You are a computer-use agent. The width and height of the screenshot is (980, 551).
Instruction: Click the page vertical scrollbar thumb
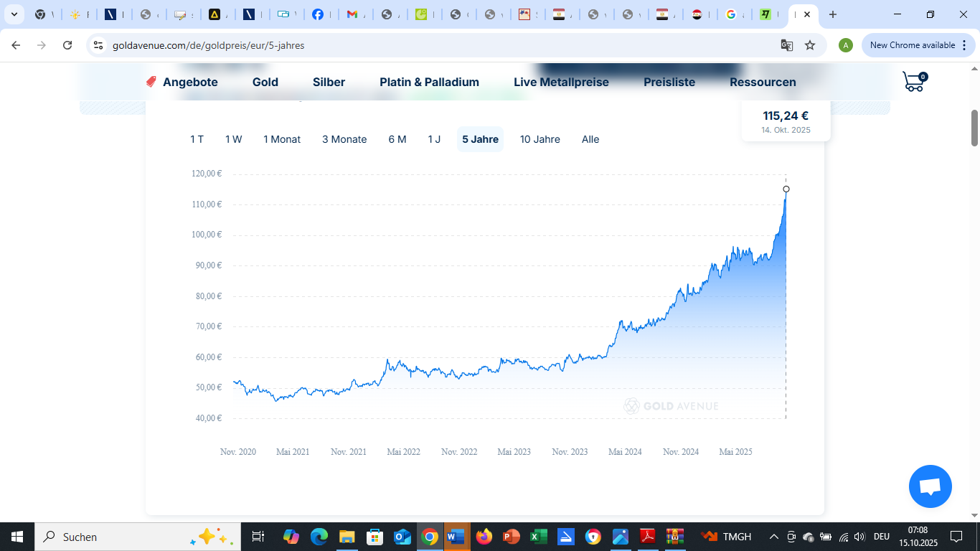[x=974, y=128]
